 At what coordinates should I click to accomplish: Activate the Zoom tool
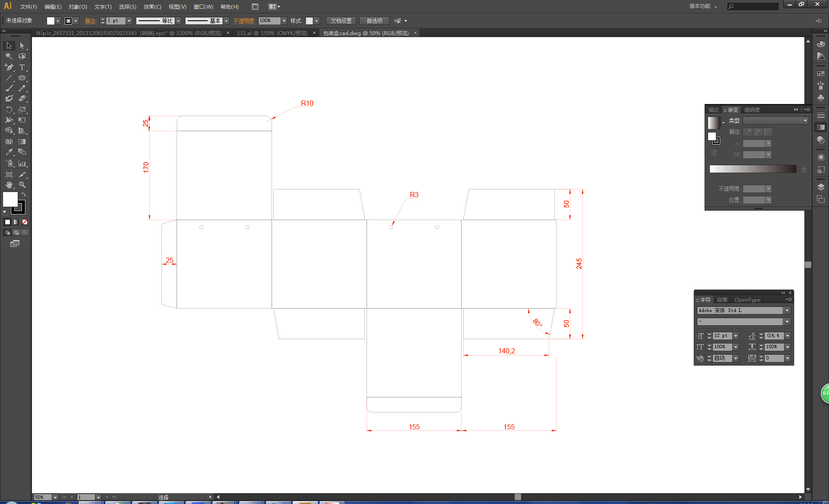pyautogui.click(x=22, y=185)
